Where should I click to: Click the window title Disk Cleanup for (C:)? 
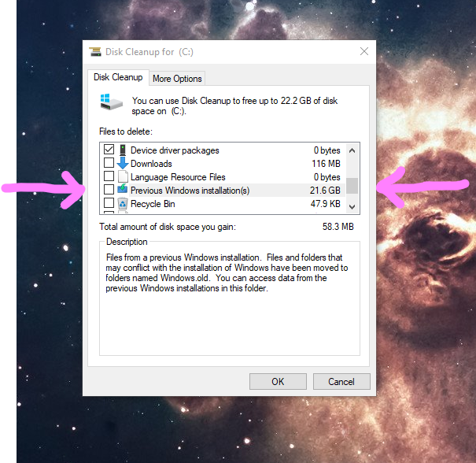click(x=149, y=52)
